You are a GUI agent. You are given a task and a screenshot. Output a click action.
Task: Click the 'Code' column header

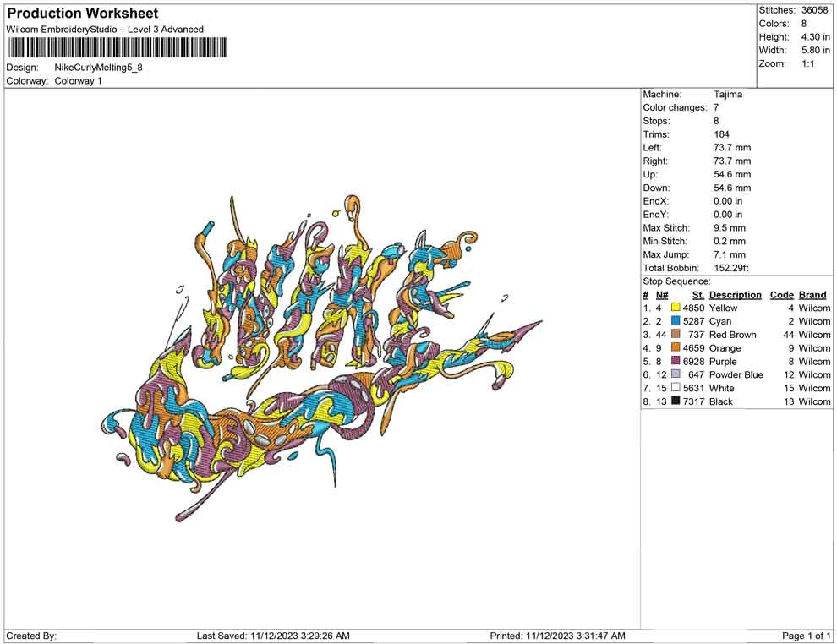click(781, 295)
